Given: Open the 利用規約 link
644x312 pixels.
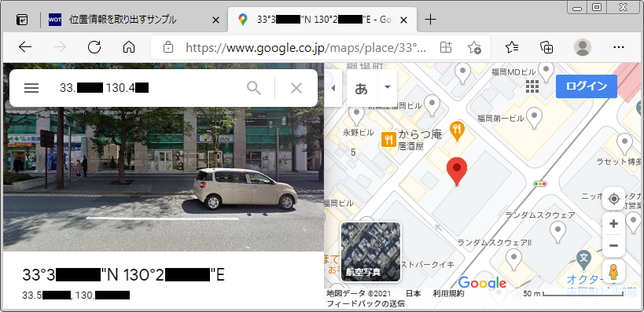Looking at the screenshot, I should pos(448,293).
